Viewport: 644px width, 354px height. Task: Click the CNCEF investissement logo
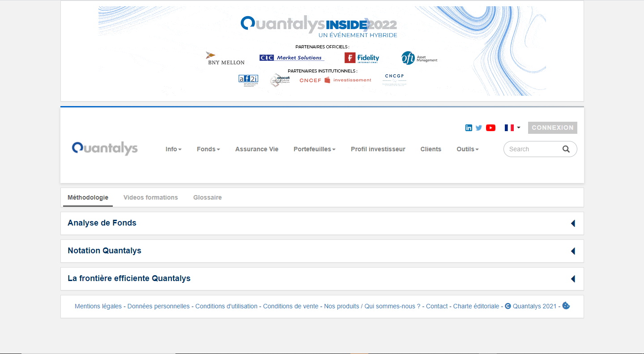click(x=335, y=80)
